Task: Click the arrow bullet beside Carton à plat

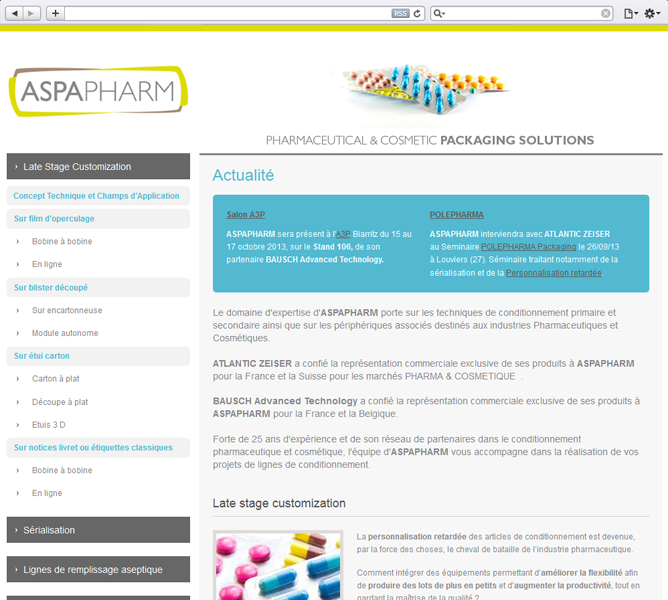Action: tap(18, 379)
